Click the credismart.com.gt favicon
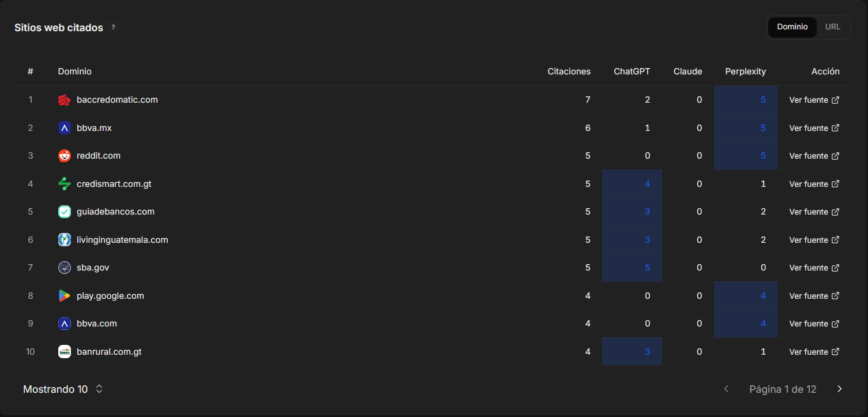 tap(65, 184)
